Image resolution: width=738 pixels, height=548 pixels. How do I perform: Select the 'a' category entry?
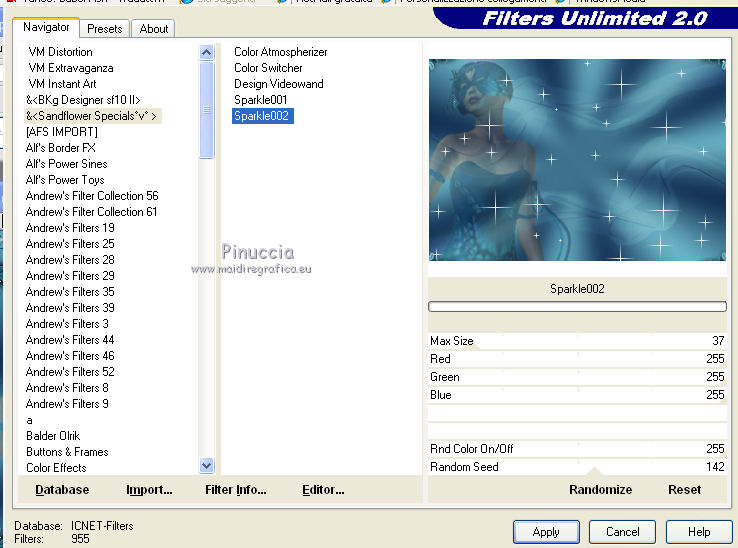click(29, 420)
